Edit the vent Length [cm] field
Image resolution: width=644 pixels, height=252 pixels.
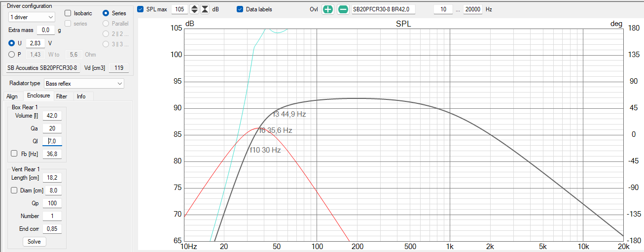coord(52,178)
